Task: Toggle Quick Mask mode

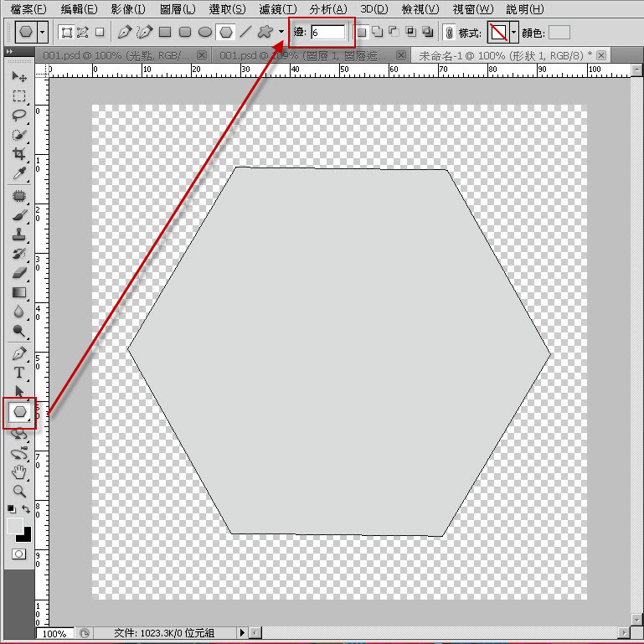Action: point(18,554)
